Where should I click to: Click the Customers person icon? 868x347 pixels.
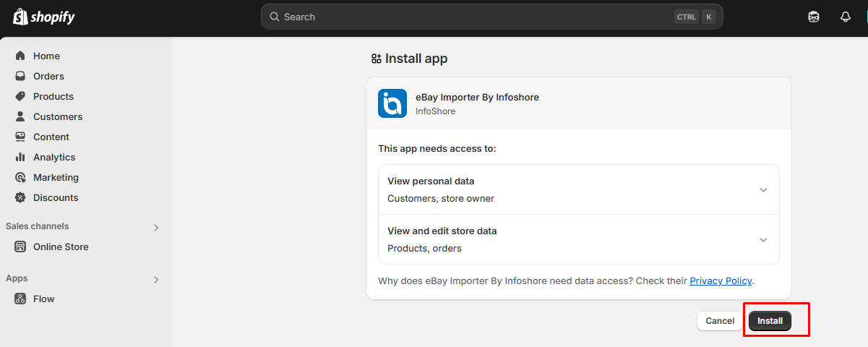tap(20, 116)
